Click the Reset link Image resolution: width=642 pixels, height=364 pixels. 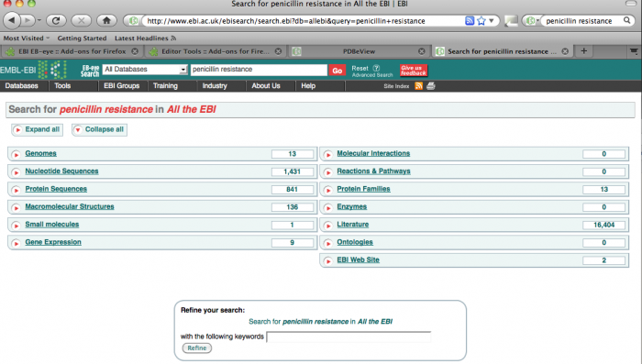tap(360, 69)
